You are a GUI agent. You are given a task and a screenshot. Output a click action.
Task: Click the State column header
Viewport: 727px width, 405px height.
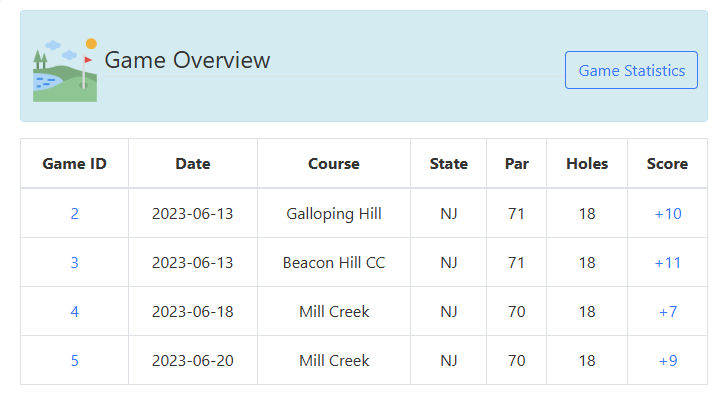tap(448, 164)
